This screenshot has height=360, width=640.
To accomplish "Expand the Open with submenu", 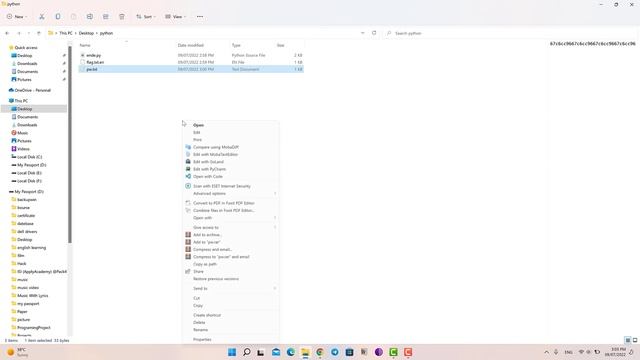I will 231,218.
